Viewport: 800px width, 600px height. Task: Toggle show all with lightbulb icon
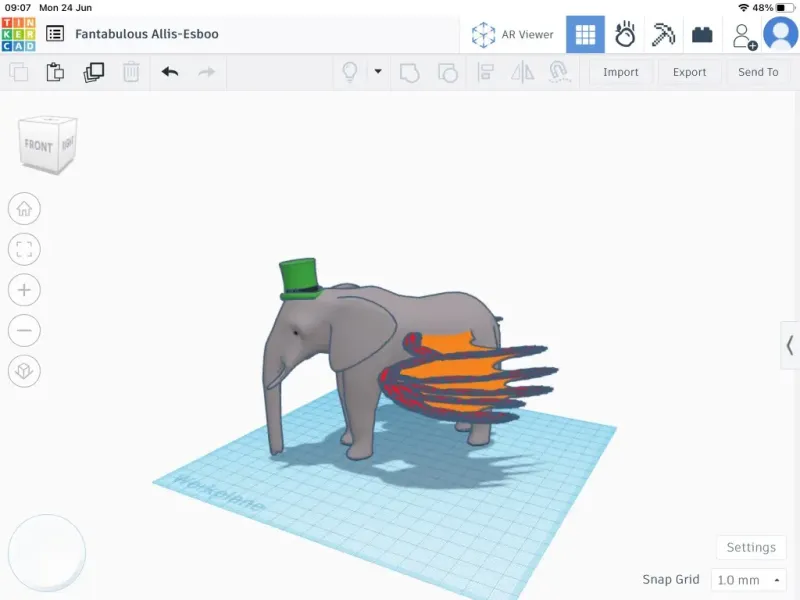coord(349,72)
